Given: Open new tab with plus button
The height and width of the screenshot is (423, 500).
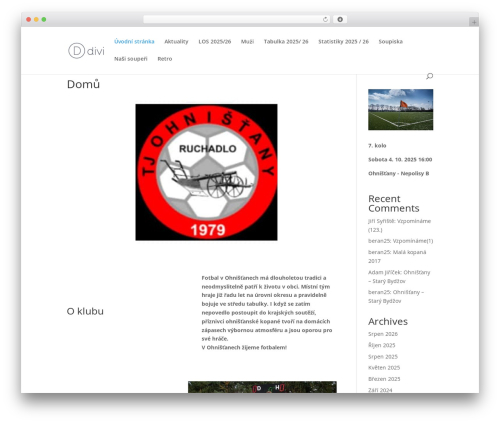Looking at the screenshot, I should tap(474, 22).
